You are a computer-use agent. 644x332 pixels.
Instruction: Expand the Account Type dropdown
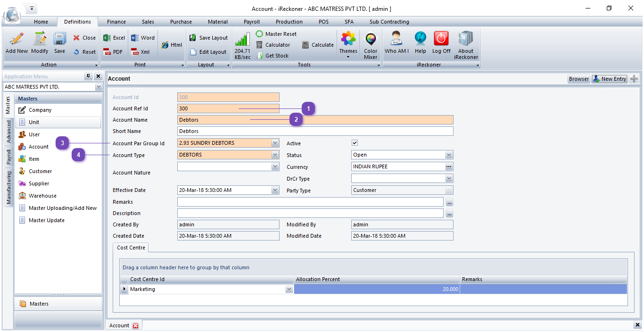pos(275,155)
